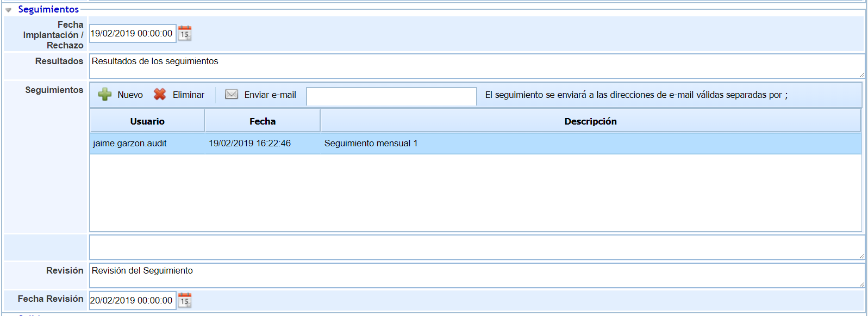Click the Seguimiento mensual 1 description cell

click(371, 144)
